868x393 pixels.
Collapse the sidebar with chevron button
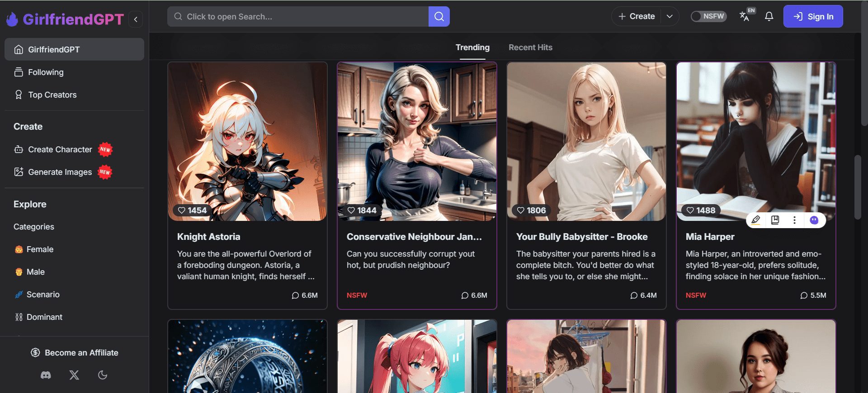[x=136, y=19]
